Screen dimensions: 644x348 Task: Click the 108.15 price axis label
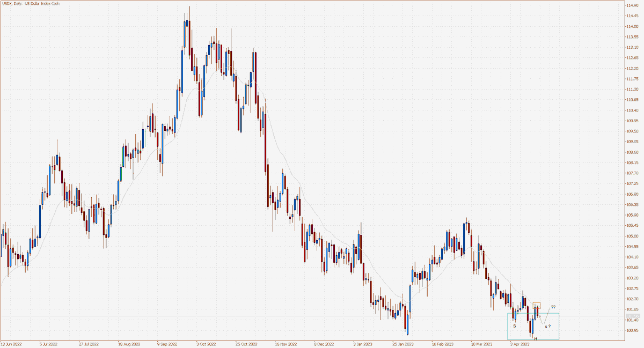pyautogui.click(x=632, y=162)
